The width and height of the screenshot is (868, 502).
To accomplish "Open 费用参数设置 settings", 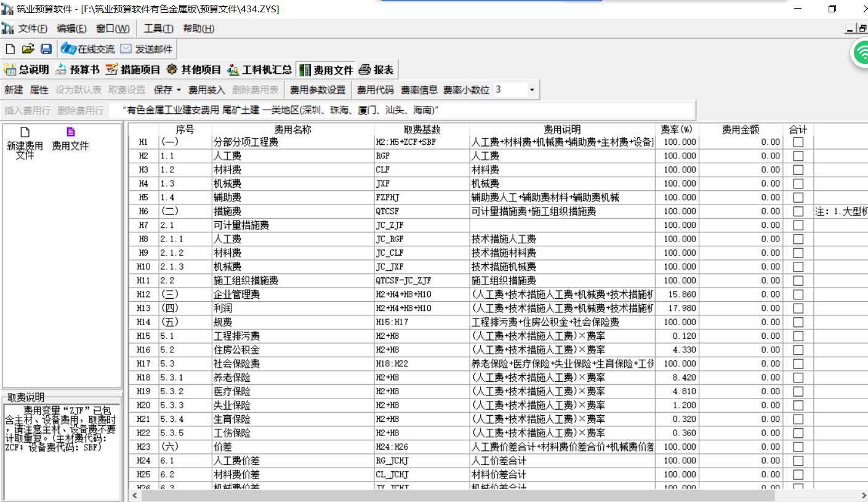I will [x=318, y=90].
